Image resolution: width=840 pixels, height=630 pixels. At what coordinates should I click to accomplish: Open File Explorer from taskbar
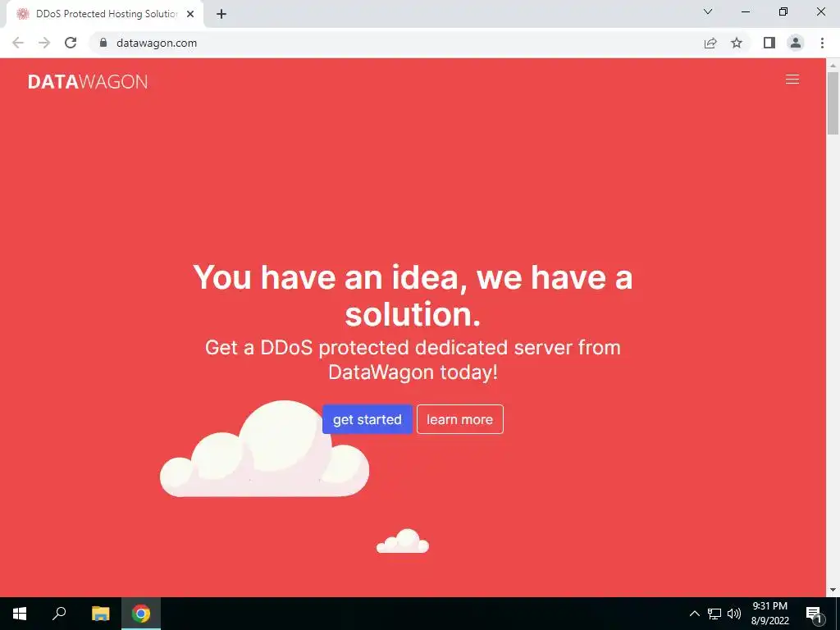click(100, 614)
